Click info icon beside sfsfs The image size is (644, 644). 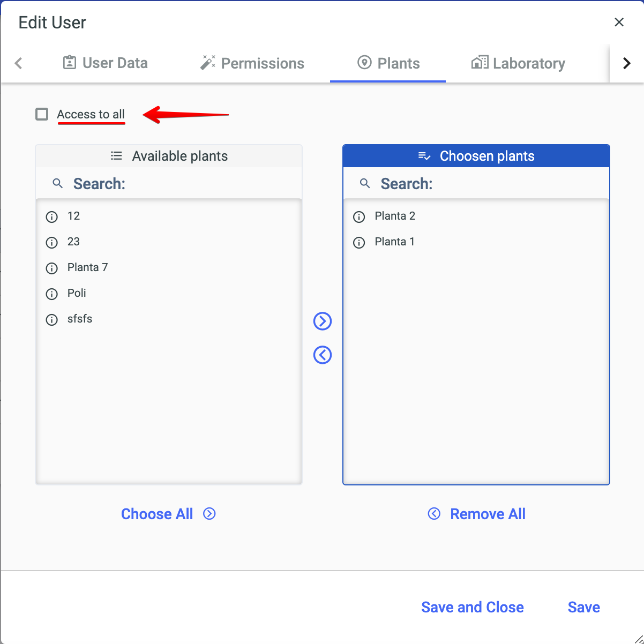click(52, 320)
